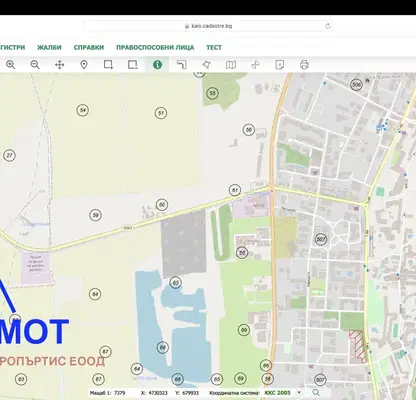Click map district marker 66
This screenshot has height=400, width=416.
[266, 366]
